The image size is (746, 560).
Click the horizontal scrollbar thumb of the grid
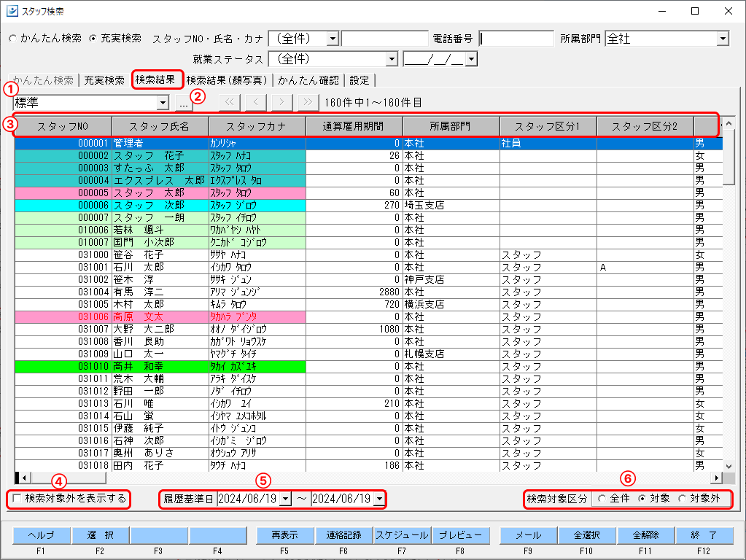click(x=69, y=478)
